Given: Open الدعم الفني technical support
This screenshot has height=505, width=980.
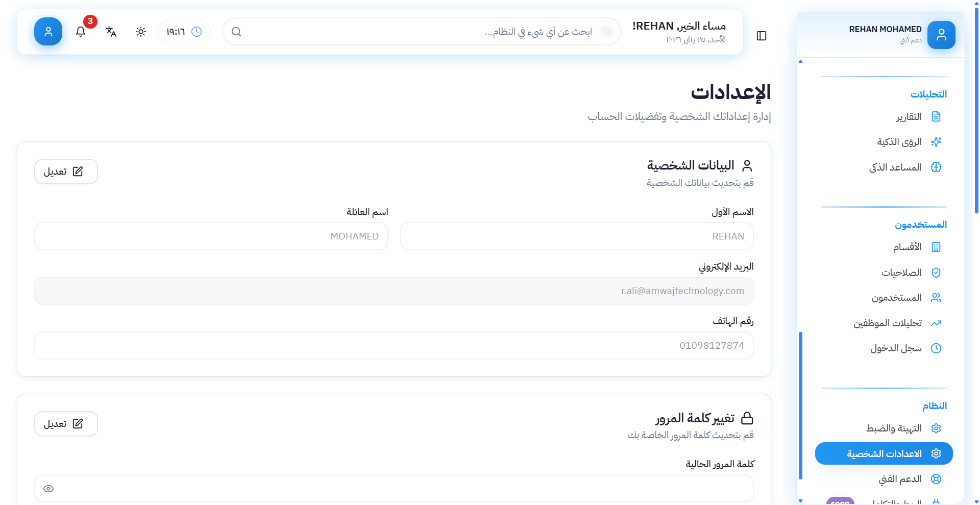Looking at the screenshot, I should click(900, 479).
